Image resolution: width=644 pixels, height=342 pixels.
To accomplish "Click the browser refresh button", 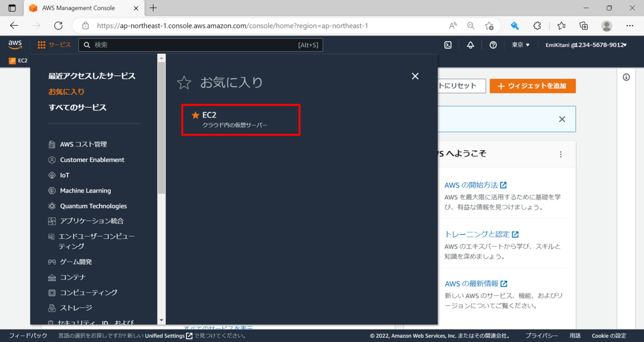I will (58, 26).
